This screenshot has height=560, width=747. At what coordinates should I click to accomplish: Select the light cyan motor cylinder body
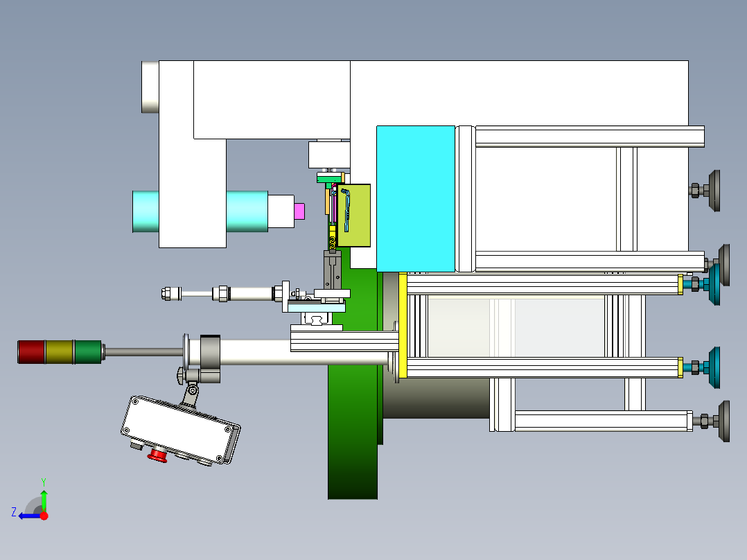tap(247, 211)
